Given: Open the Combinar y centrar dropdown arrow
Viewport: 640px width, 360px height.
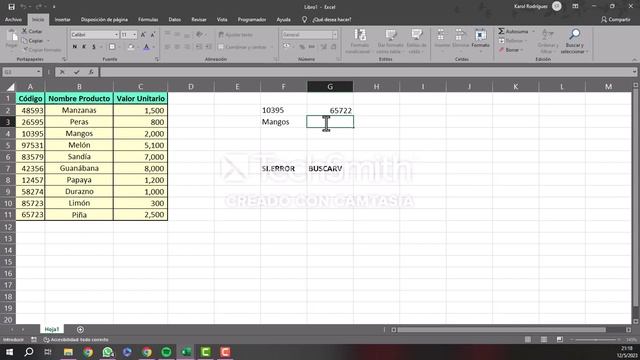Looking at the screenshot, I should [x=271, y=47].
